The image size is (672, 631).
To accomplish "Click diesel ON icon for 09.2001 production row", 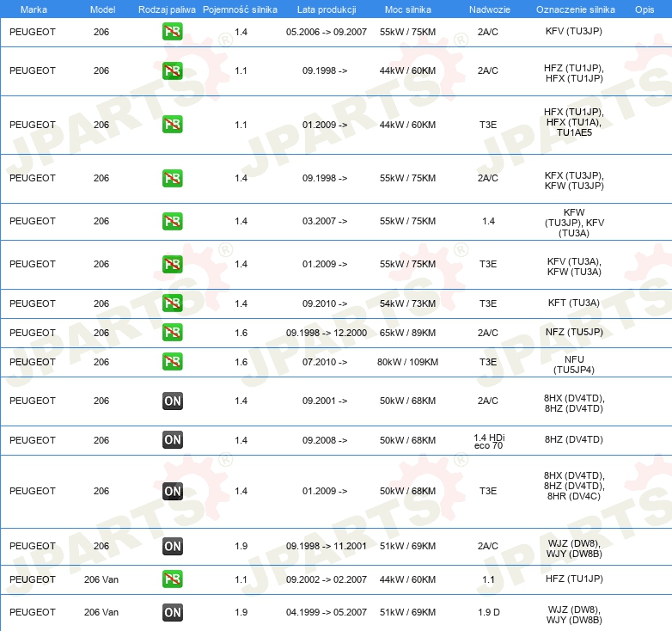I will point(172,401).
